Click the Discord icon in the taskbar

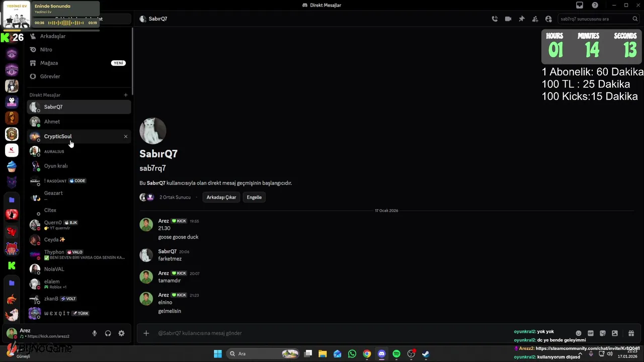[x=382, y=354]
